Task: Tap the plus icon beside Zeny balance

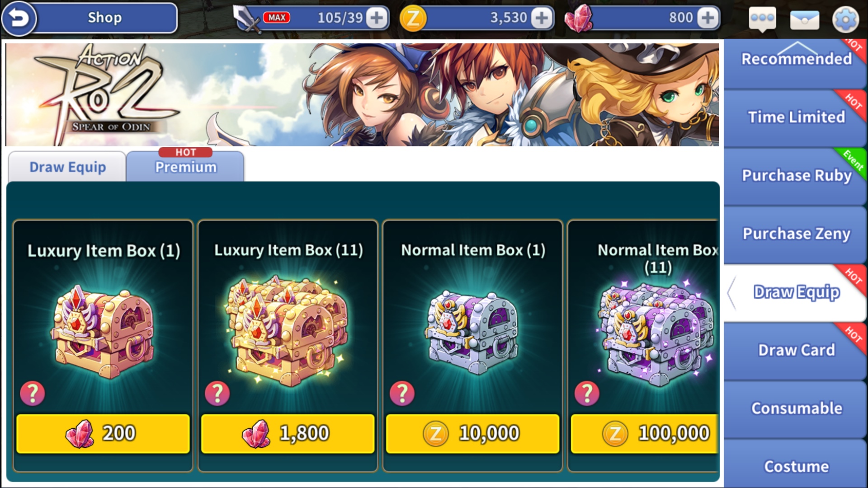Action: 542,18
